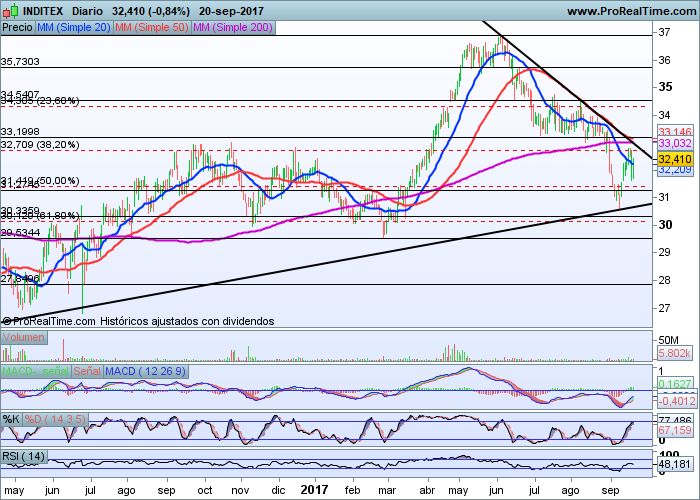Click the magenta 33,032 price tag
The image size is (700, 500).
point(675,143)
